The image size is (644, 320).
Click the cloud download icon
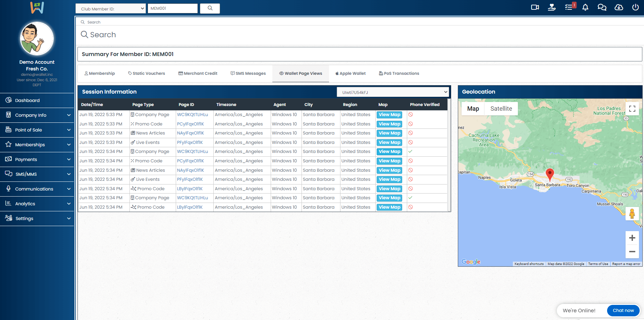click(619, 7)
